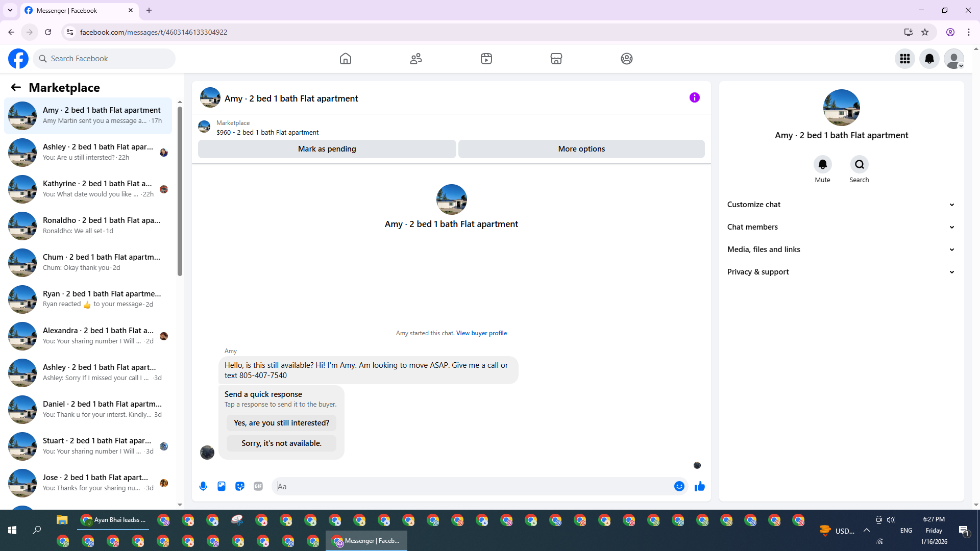Open the sticker picker icon
Screen dimensions: 980x551
(x=240, y=486)
